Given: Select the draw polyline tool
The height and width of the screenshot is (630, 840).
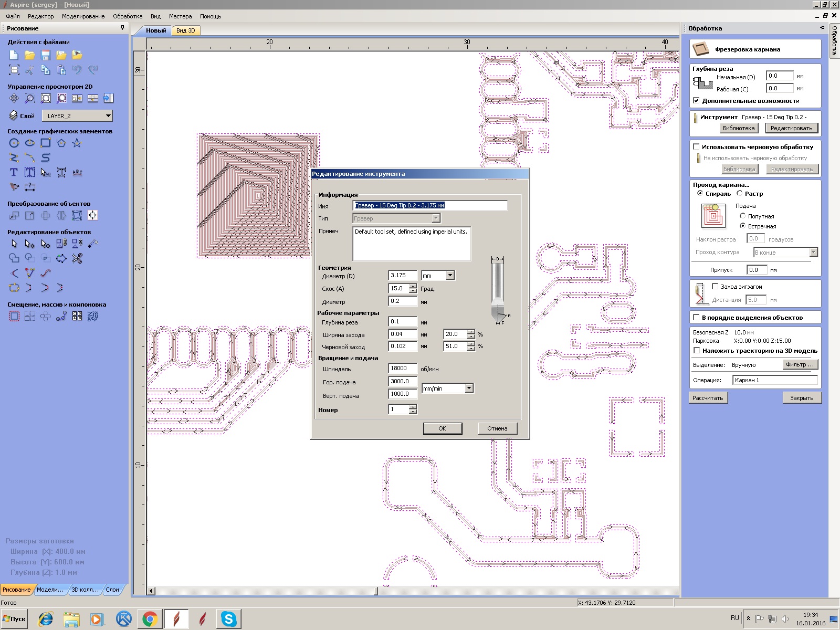Looking at the screenshot, I should [x=14, y=157].
